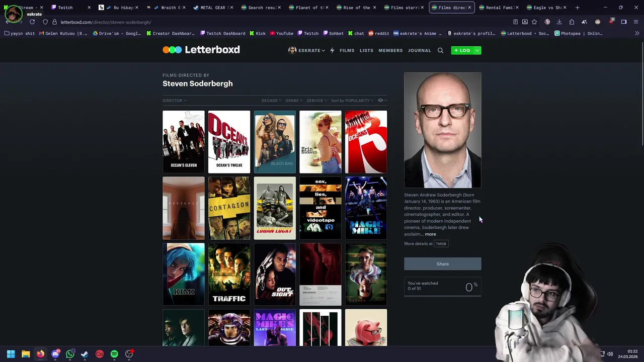Click the site lock icon in address bar
Image resolution: width=644 pixels, height=362 pixels.
click(54, 22)
